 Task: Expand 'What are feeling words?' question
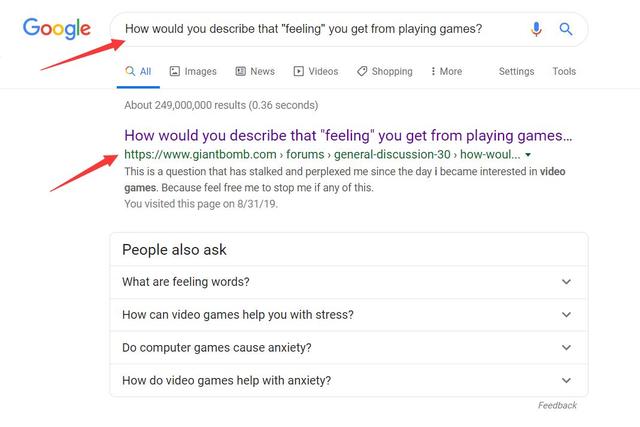(x=349, y=282)
